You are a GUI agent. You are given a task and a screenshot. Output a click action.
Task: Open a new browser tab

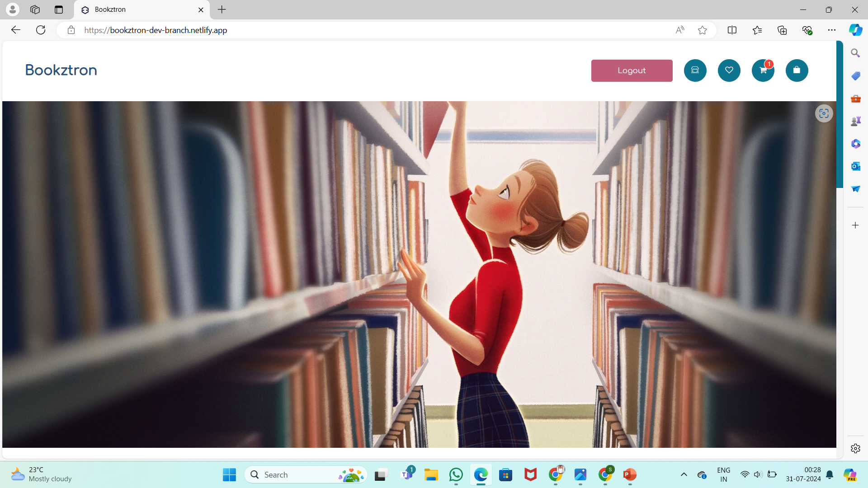click(x=222, y=9)
